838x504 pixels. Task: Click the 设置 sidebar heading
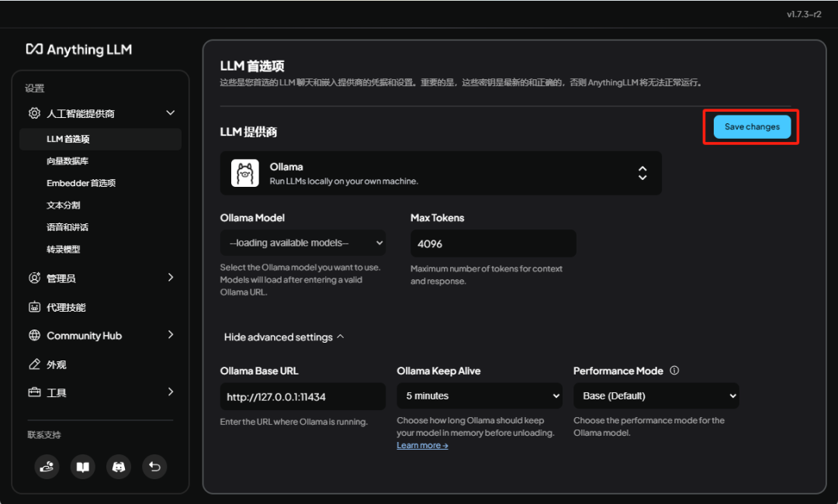point(35,88)
